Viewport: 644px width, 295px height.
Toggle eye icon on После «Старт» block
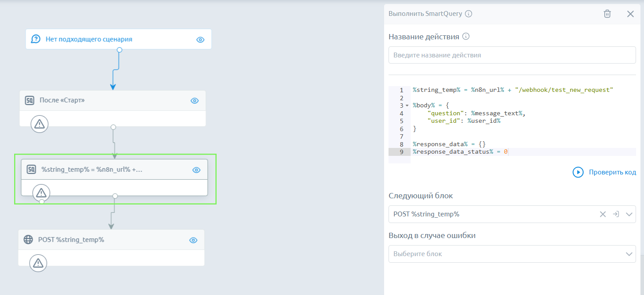194,101
